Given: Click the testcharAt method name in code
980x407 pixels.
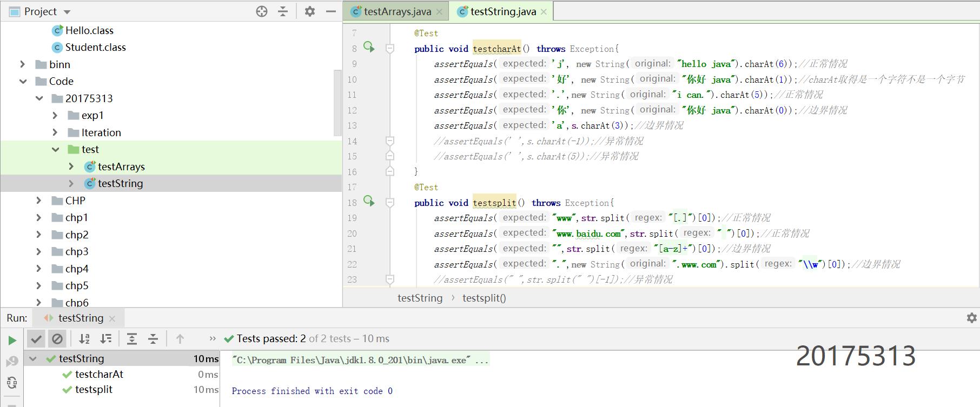Looking at the screenshot, I should tap(496, 49).
